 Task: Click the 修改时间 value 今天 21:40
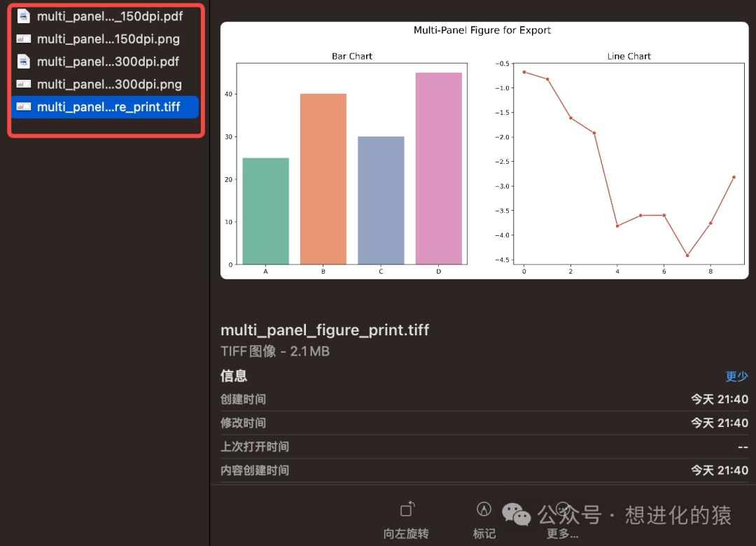coord(720,423)
